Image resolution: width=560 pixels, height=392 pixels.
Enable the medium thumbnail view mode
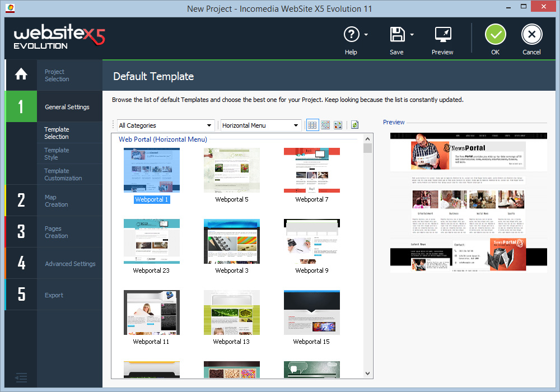325,125
